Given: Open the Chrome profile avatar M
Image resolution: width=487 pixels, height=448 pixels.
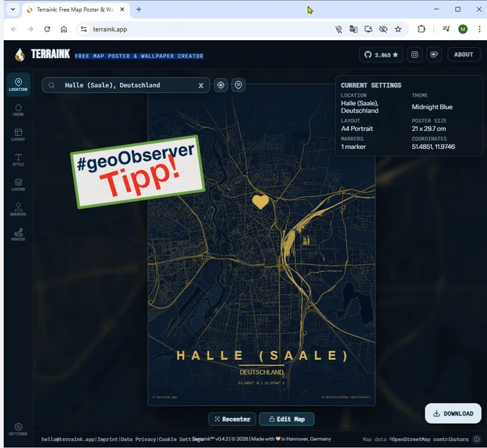Looking at the screenshot, I should click(x=463, y=29).
